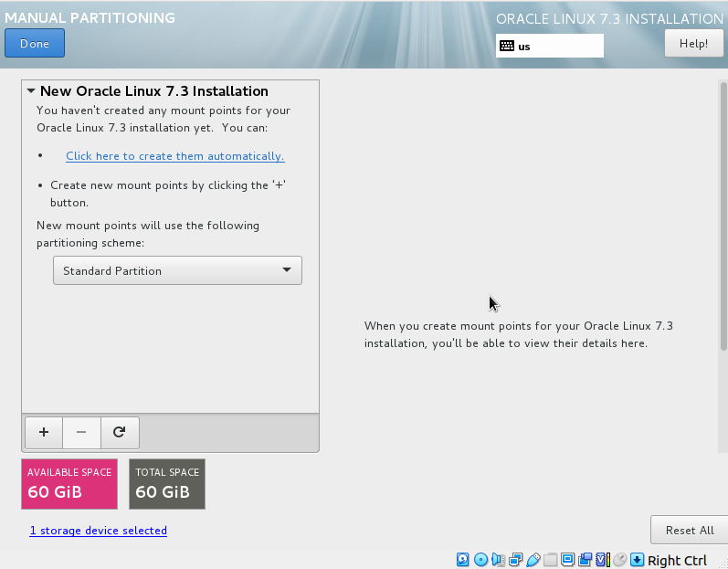This screenshot has width=728, height=569.
Task: Click the ORACLE LINUX 7.3 INSTALLATION heading
Action: (609, 18)
